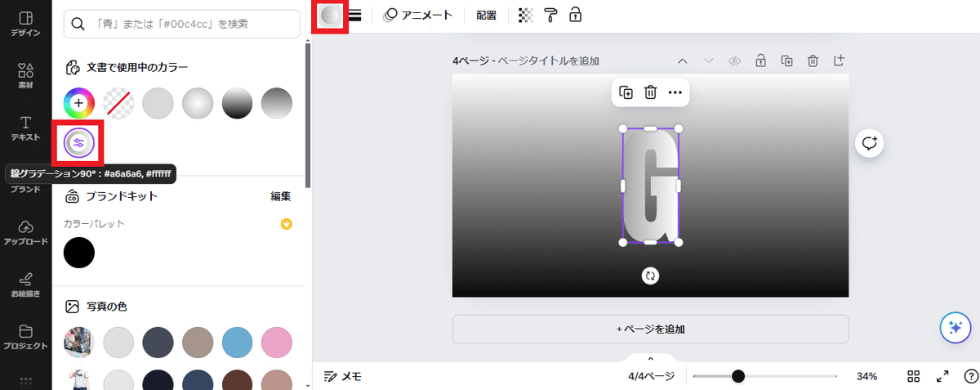980x390 pixels.
Task: Expand page thumbnails with bottom chevron
Action: [651, 359]
